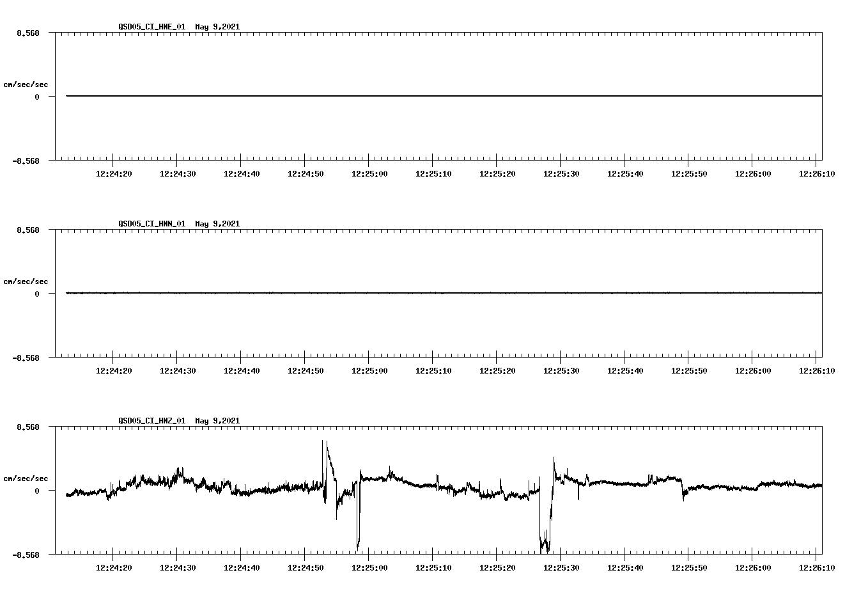Click the -8.568 value below the HNN plot

tap(24, 358)
